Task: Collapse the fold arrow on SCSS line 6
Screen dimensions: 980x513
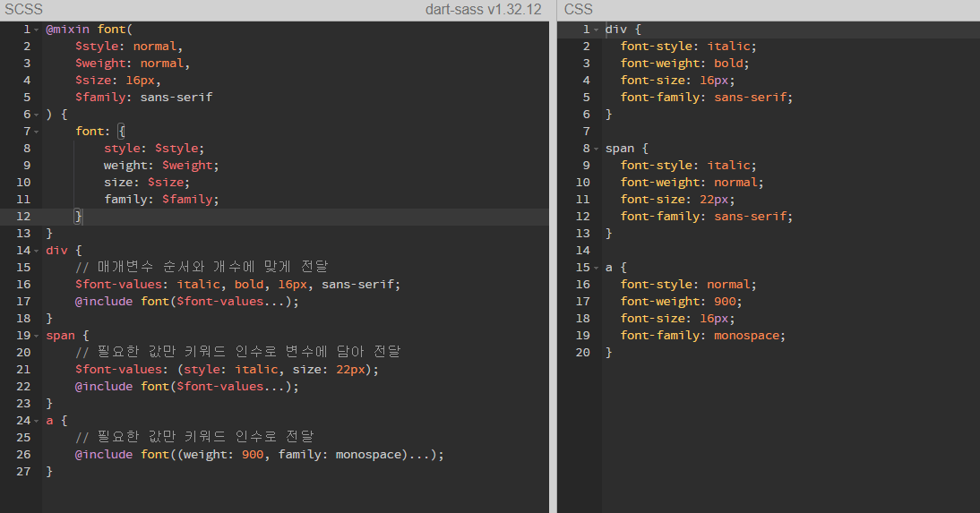Action: click(36, 115)
